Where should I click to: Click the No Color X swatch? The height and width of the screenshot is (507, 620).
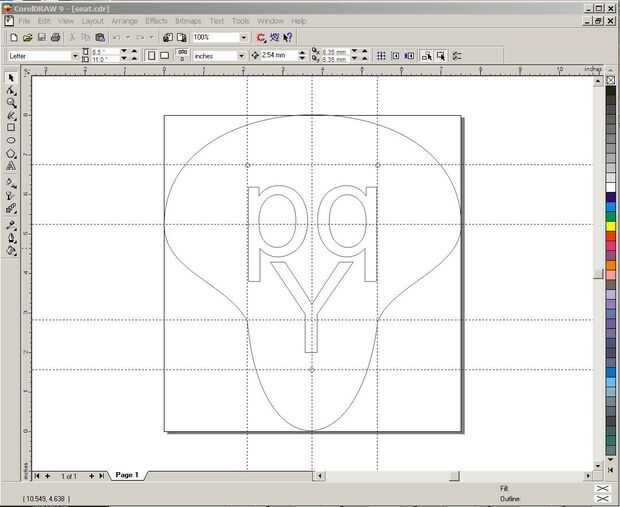611,80
